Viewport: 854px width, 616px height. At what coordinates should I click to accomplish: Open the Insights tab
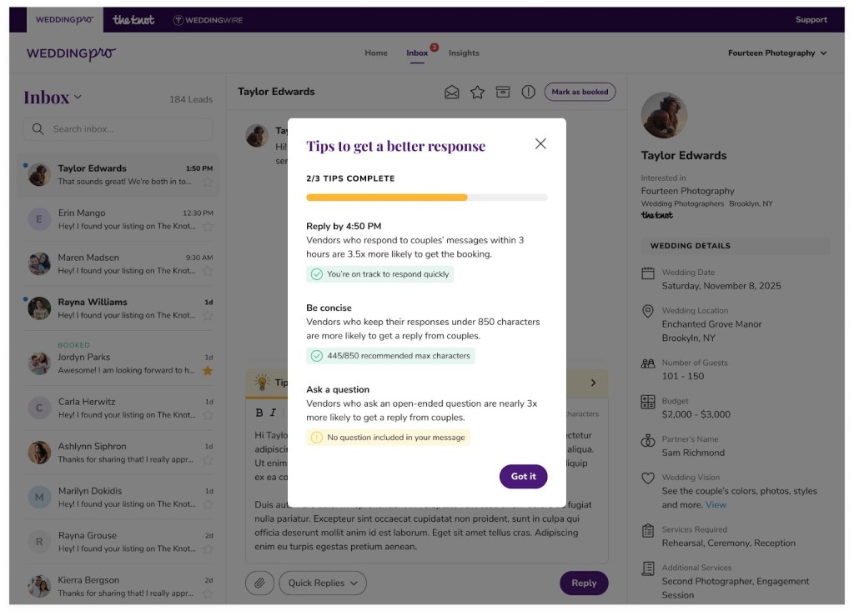464,53
